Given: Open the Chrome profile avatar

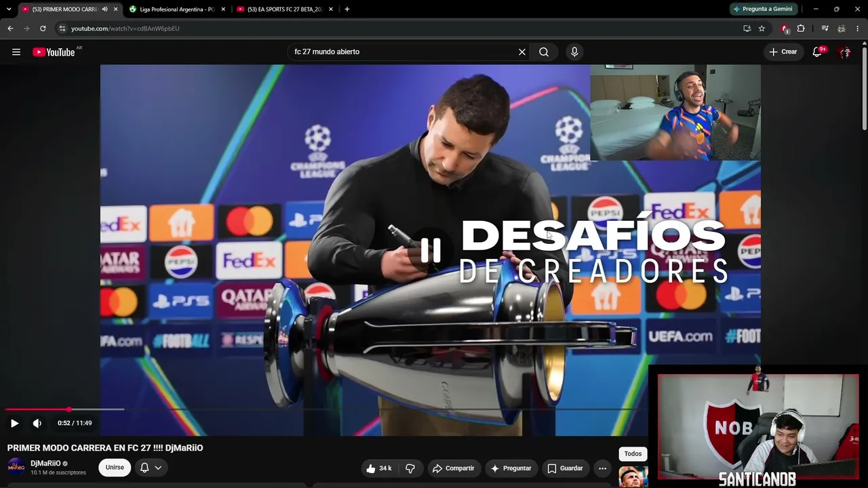Looking at the screenshot, I should [x=841, y=28].
